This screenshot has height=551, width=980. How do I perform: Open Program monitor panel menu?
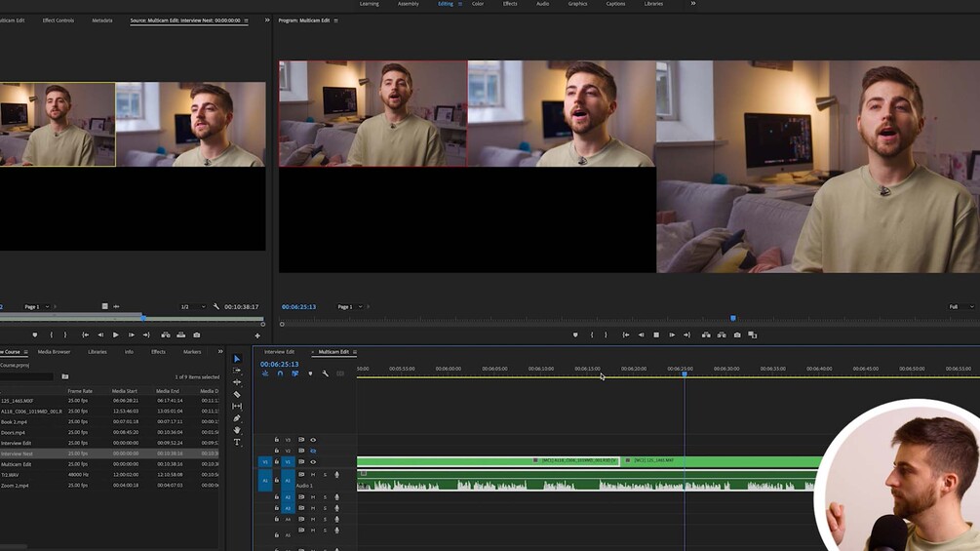[335, 20]
